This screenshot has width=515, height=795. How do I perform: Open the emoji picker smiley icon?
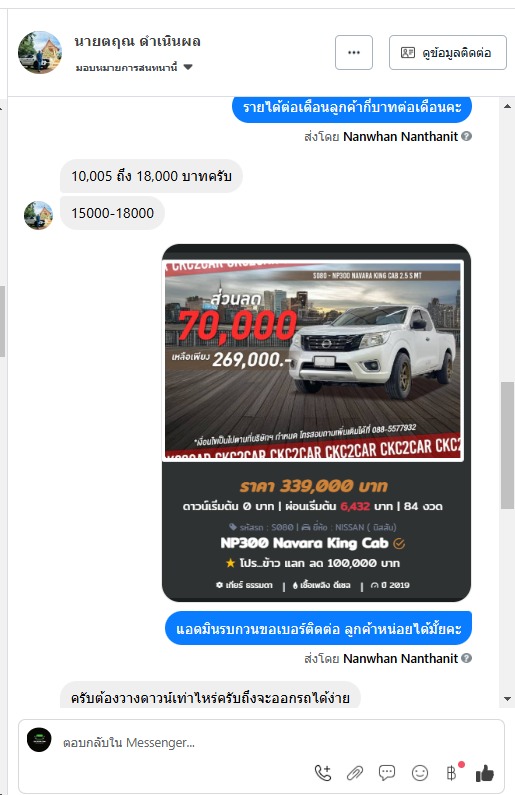[x=420, y=773]
